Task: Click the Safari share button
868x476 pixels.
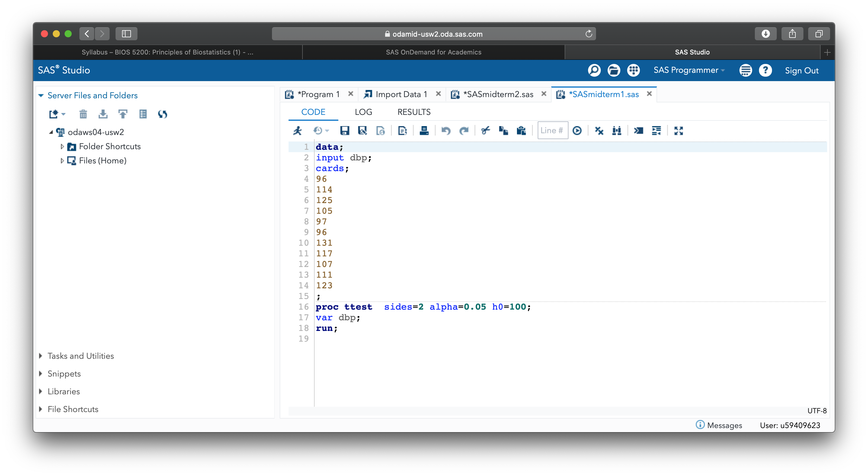Action: click(x=792, y=34)
